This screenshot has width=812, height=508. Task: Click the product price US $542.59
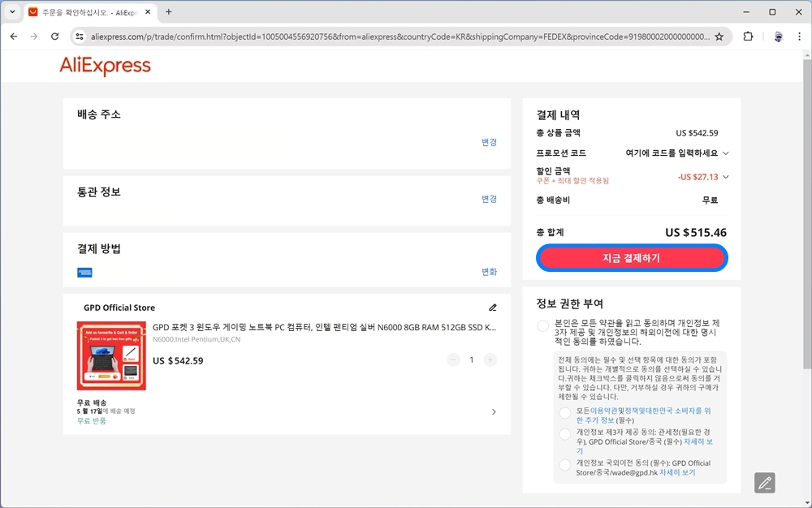(x=178, y=360)
